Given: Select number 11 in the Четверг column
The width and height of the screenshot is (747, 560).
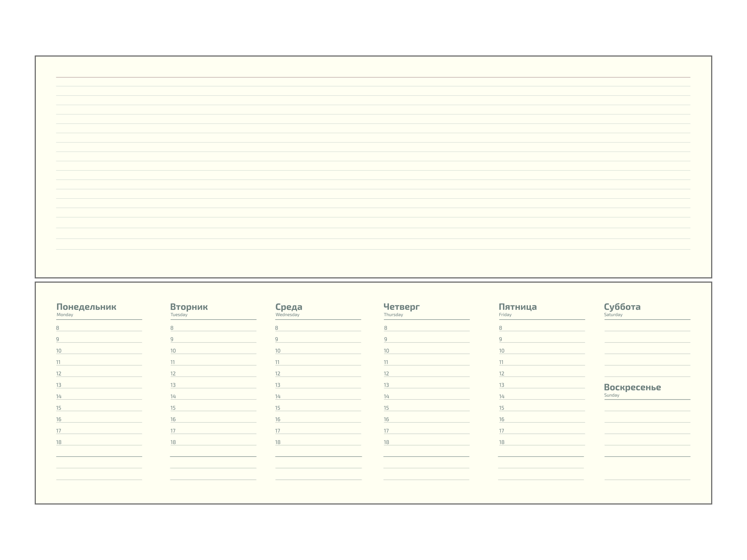Looking at the screenshot, I should pyautogui.click(x=386, y=362).
